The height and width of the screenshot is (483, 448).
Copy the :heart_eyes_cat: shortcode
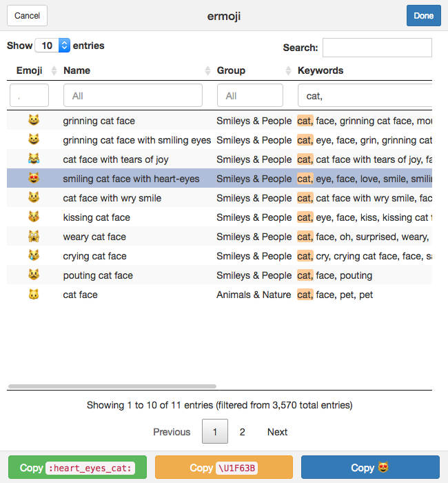(77, 467)
